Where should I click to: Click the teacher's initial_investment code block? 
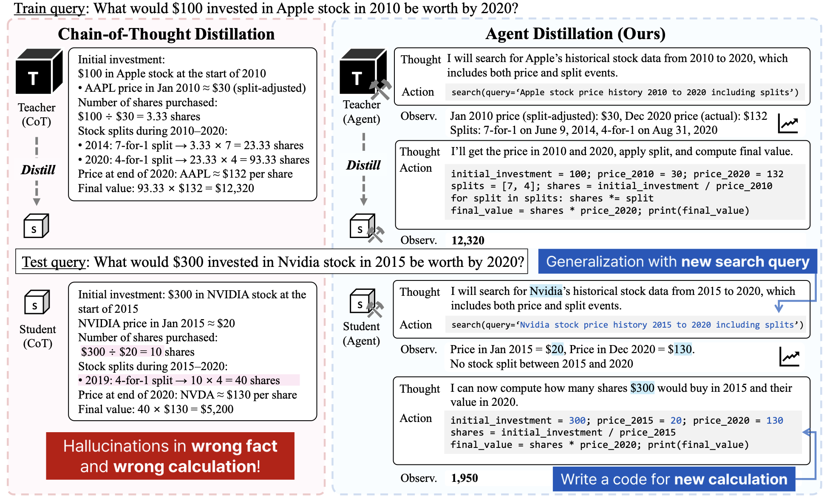click(625, 192)
